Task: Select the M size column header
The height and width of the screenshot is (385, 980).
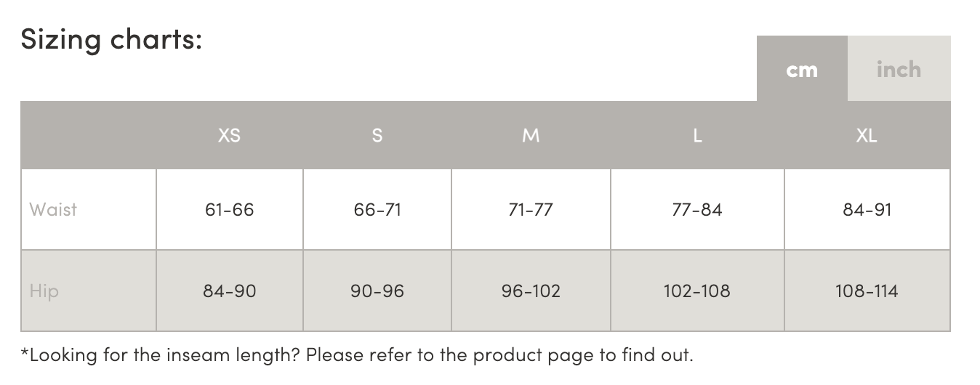Action: pyautogui.click(x=531, y=135)
